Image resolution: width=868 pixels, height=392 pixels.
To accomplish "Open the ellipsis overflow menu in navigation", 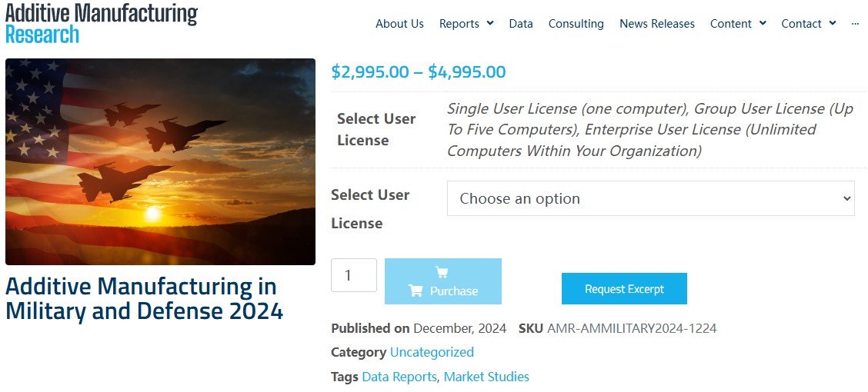I will [855, 24].
